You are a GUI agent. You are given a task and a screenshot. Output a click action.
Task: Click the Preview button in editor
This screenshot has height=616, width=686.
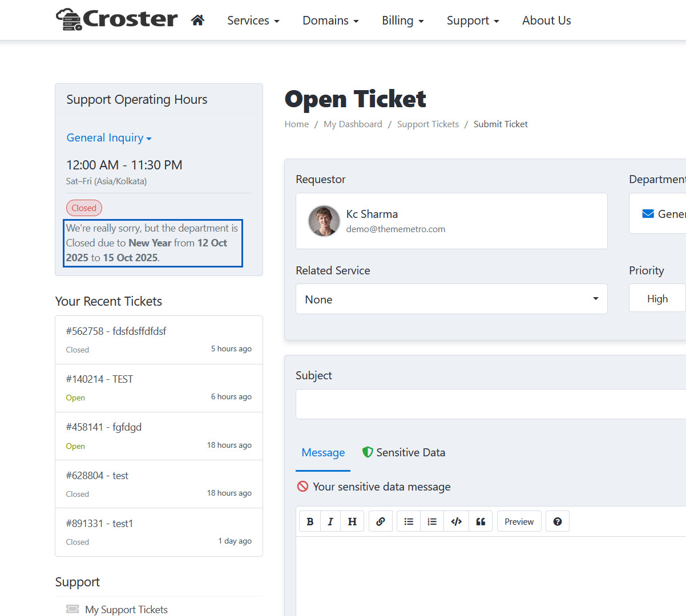pyautogui.click(x=519, y=521)
